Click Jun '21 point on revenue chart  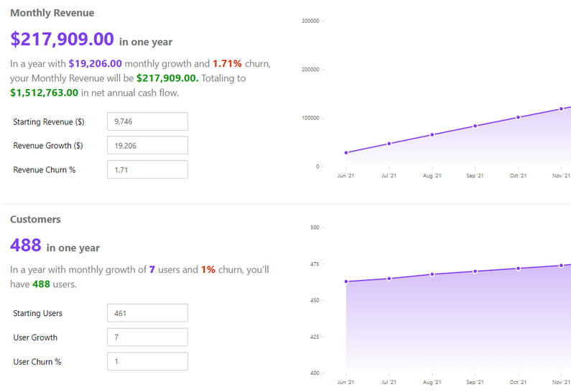pyautogui.click(x=346, y=152)
